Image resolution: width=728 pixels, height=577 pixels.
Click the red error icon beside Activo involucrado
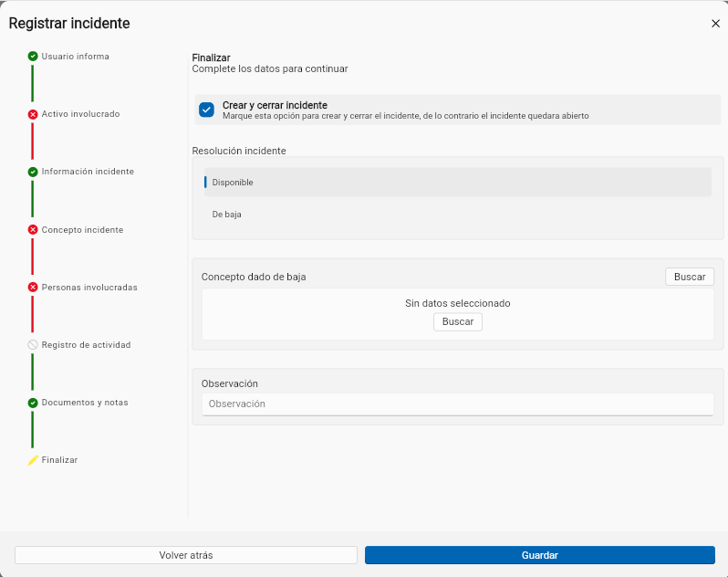coord(33,114)
